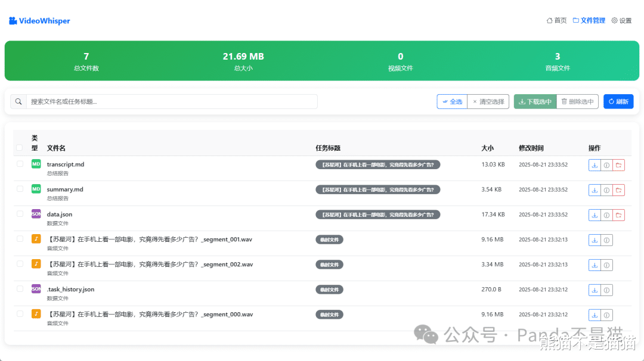This screenshot has height=361, width=644.
Task: Download the _segment_000.wav file
Action: point(595,316)
